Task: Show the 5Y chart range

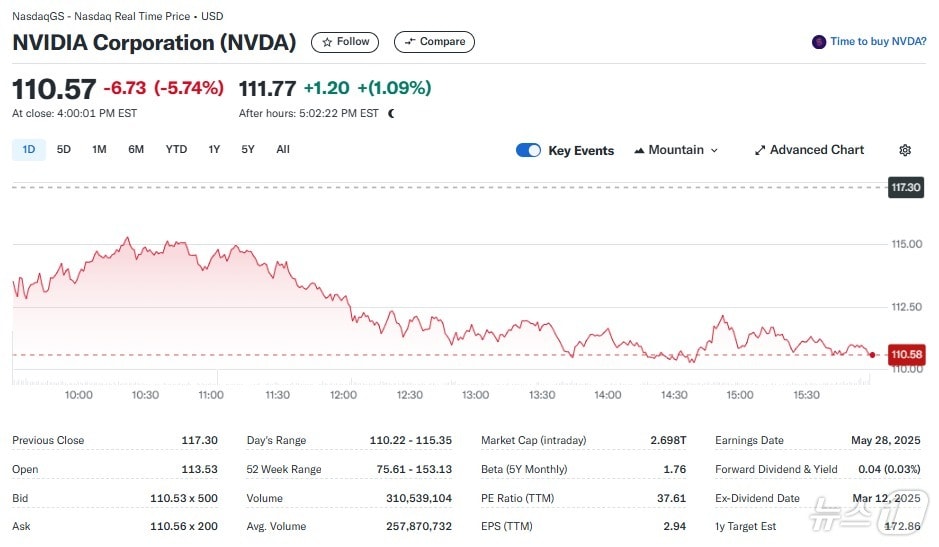Action: click(248, 149)
